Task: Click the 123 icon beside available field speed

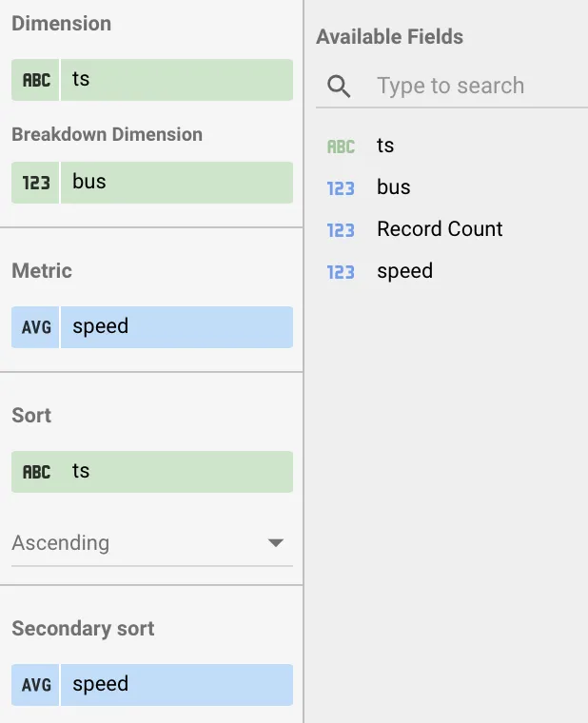Action: (x=341, y=272)
